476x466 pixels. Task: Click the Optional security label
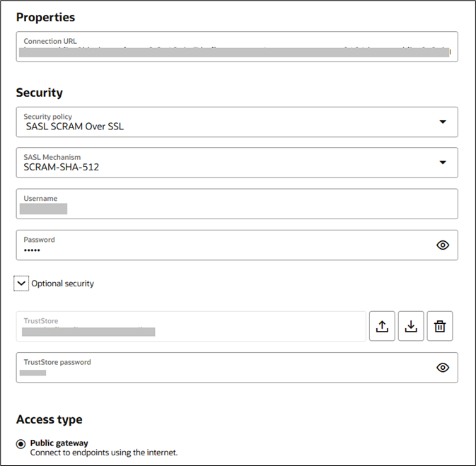click(x=62, y=284)
